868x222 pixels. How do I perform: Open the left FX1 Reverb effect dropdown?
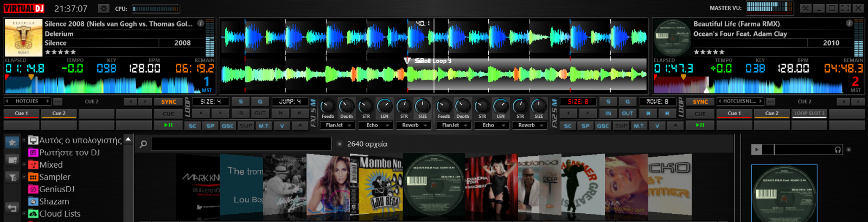413,125
